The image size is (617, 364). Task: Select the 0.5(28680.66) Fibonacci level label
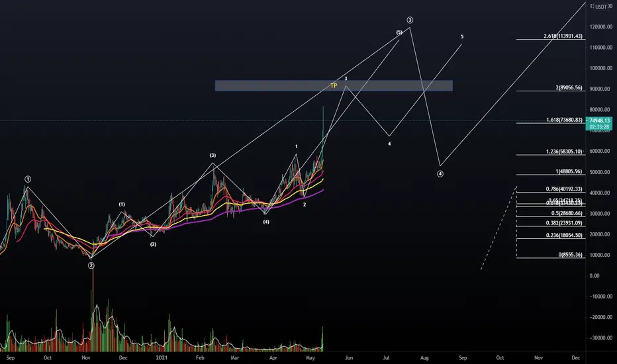coord(566,213)
